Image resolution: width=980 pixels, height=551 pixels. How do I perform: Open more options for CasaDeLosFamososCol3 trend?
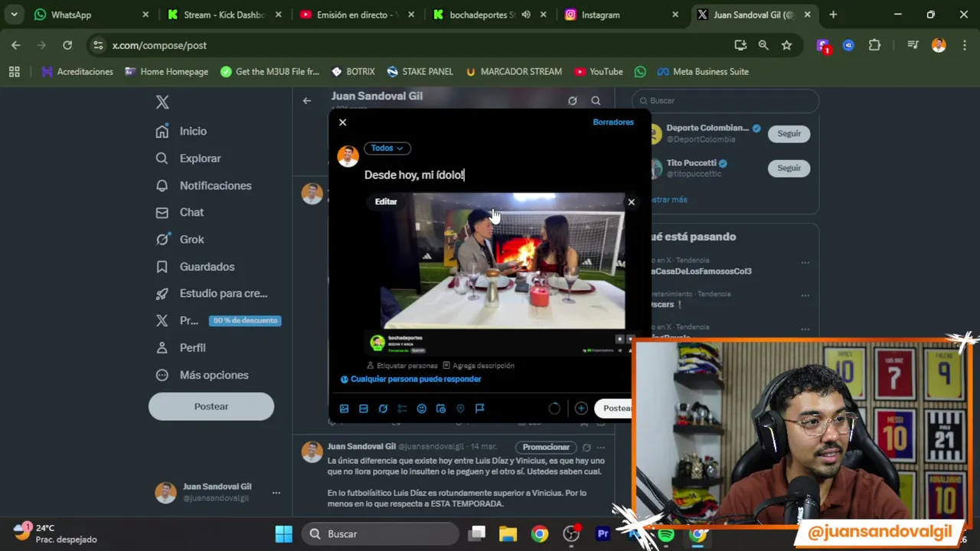805,262
